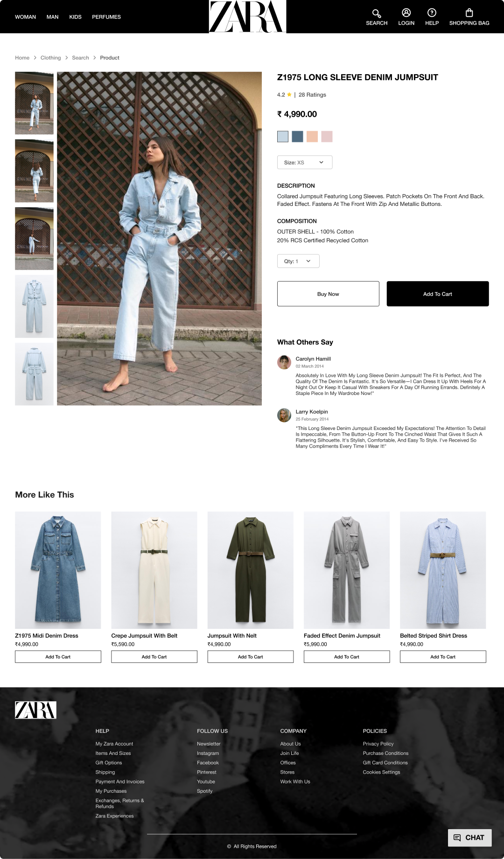The height and width of the screenshot is (859, 504).
Task: View the flat-lay back view thumbnail
Action: click(x=34, y=374)
